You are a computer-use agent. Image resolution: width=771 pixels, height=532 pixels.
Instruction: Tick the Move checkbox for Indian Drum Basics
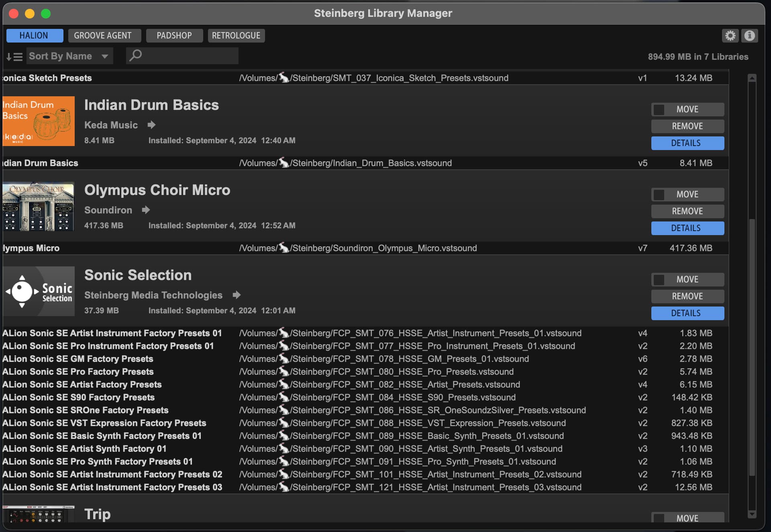point(659,110)
